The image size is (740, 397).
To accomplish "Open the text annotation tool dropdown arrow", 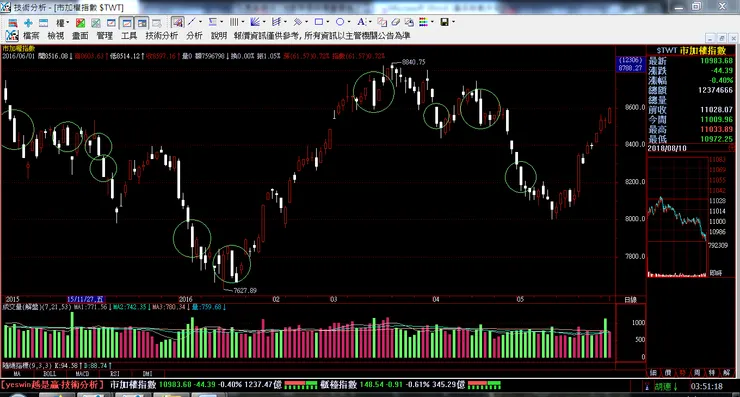I will point(370,22).
